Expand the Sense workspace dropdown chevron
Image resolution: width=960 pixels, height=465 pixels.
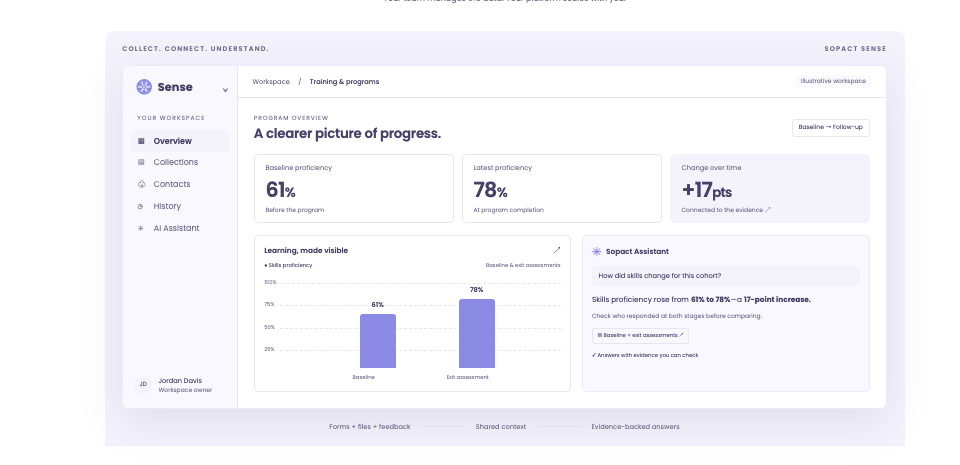(225, 90)
